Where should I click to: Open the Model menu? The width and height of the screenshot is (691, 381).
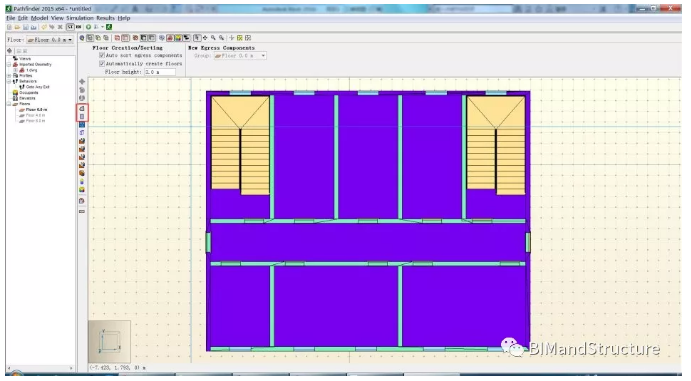click(39, 18)
